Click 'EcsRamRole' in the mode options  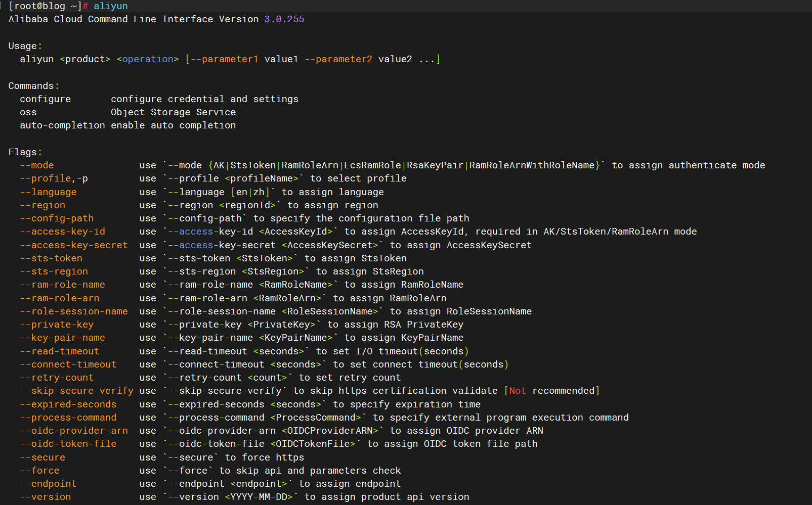[373, 165]
